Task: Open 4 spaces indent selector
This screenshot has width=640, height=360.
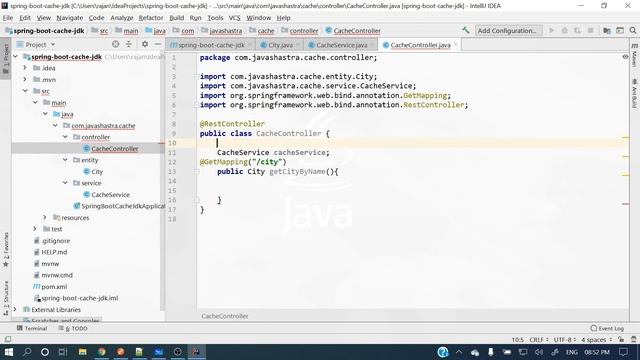Action: [x=596, y=340]
